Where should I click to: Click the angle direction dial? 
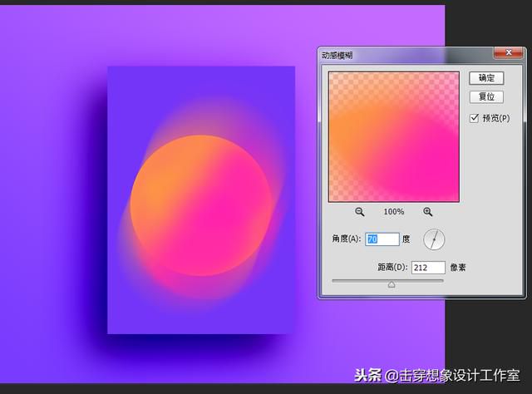(434, 239)
